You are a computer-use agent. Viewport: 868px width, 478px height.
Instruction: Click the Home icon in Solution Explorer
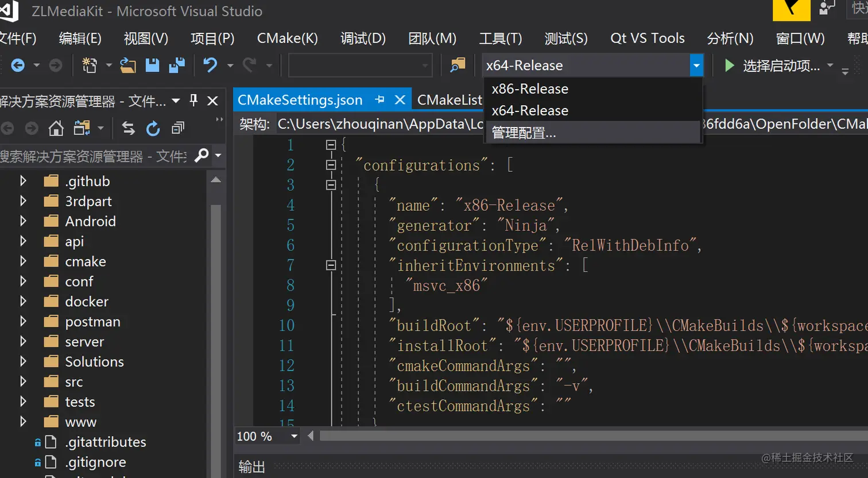[x=56, y=128]
